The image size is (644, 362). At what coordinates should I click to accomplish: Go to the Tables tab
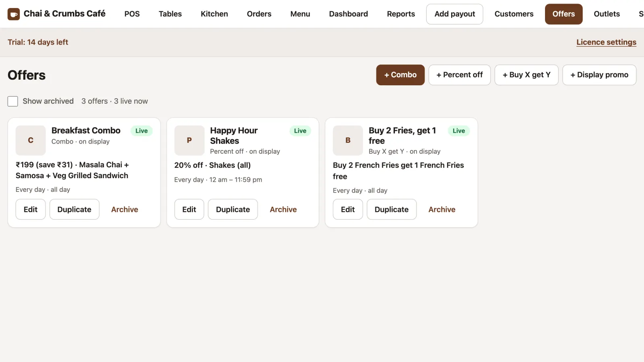170,14
